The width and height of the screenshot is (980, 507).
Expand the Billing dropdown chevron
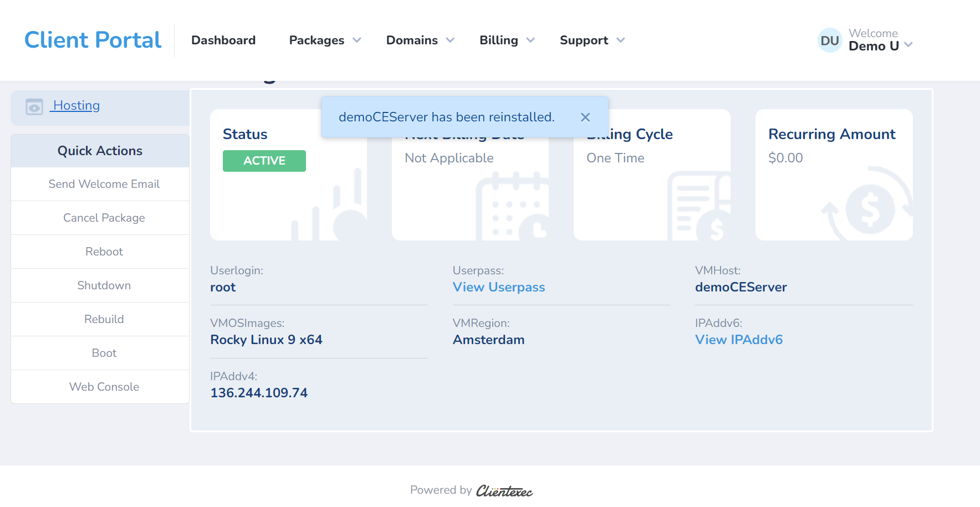point(530,40)
